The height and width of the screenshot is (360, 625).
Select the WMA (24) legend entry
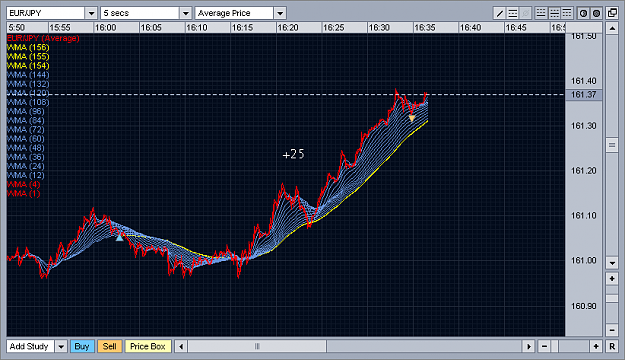click(26, 167)
